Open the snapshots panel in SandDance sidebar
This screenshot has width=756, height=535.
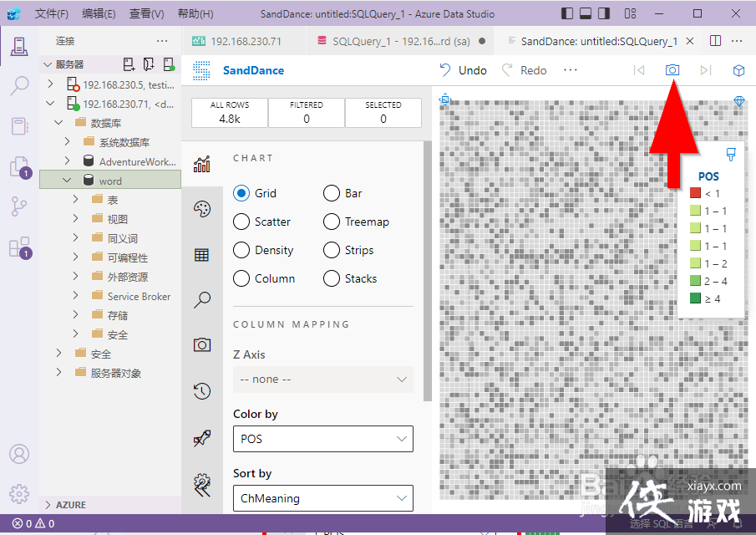[202, 344]
